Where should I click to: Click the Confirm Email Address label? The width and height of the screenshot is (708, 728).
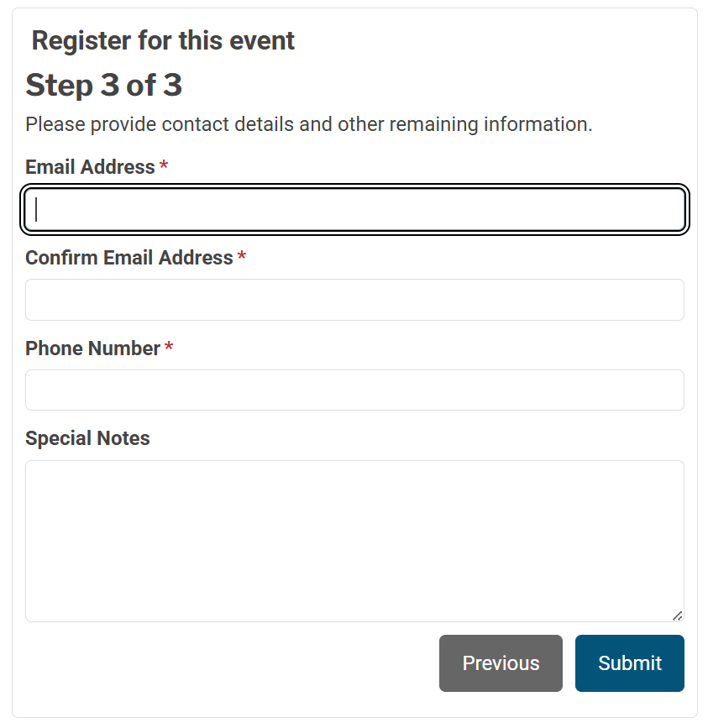128,258
